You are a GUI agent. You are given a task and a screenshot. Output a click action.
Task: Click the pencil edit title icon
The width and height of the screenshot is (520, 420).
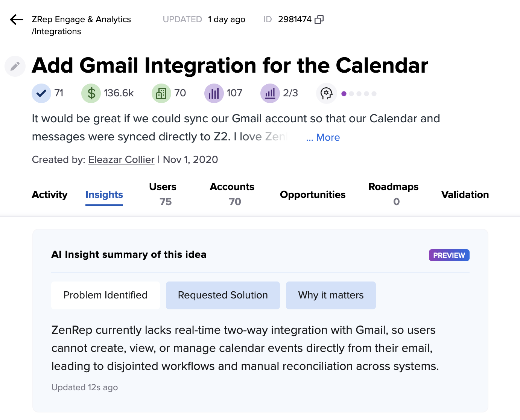pos(15,66)
